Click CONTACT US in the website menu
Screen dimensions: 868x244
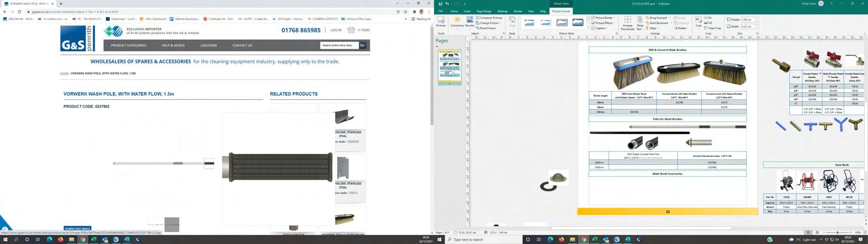pyautogui.click(x=242, y=45)
